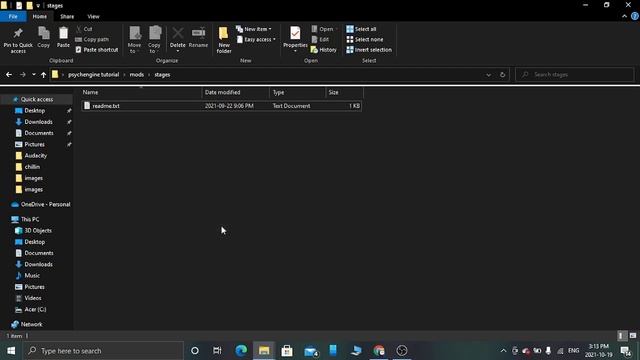Collapse the ribbon with chevron
Image resolution: width=640 pixels, height=360 pixels.
click(x=624, y=16)
